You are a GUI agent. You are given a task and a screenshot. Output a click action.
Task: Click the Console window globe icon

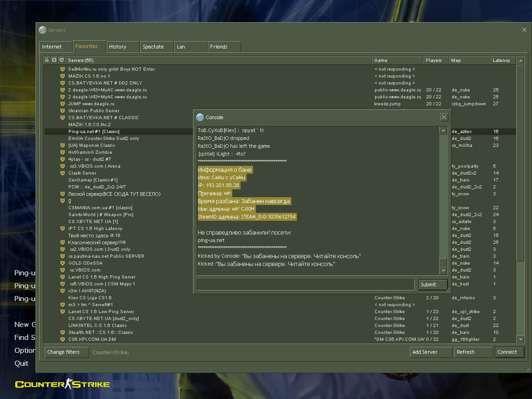[200, 117]
